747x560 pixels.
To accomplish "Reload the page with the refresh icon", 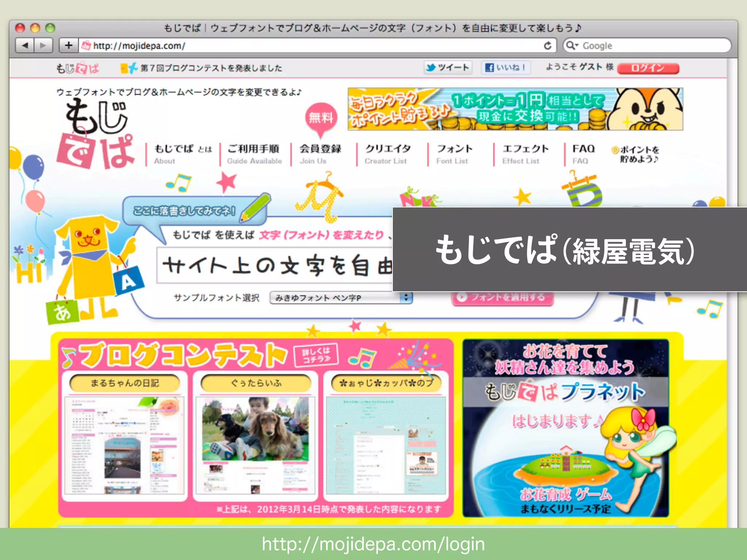I will point(547,46).
